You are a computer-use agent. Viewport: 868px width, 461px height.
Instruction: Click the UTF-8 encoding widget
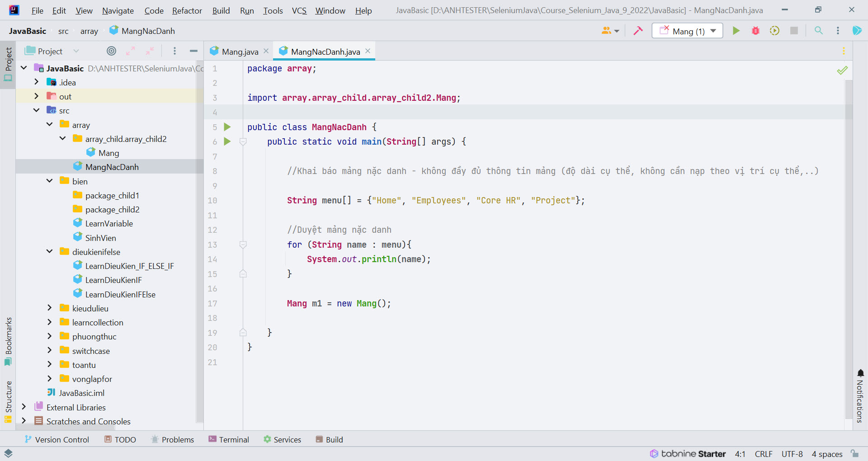tap(792, 454)
